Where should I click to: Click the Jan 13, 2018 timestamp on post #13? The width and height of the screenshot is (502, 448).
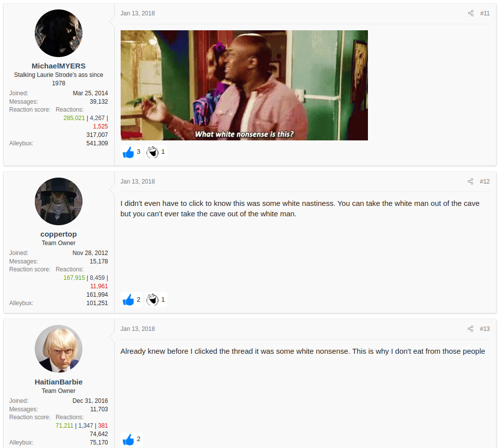click(x=138, y=329)
